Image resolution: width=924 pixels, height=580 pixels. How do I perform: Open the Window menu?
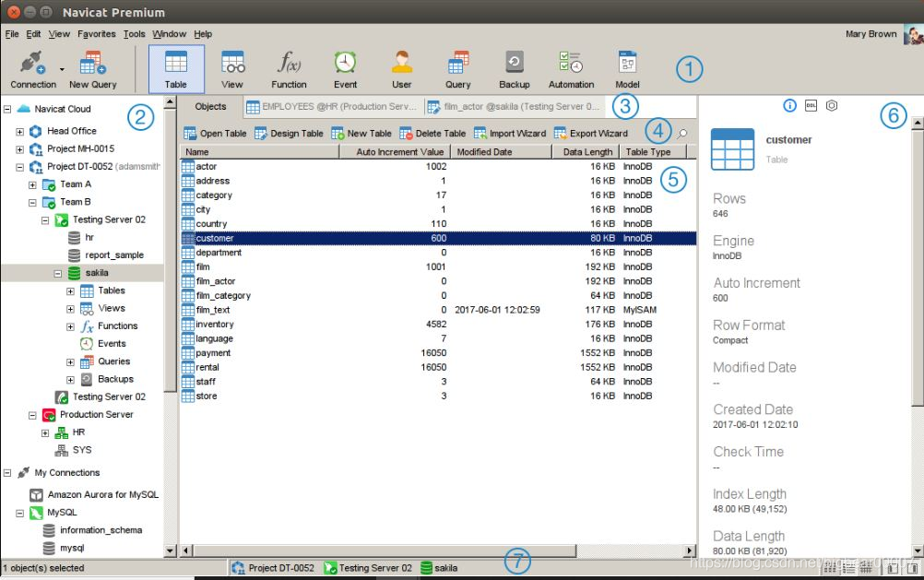coord(169,34)
